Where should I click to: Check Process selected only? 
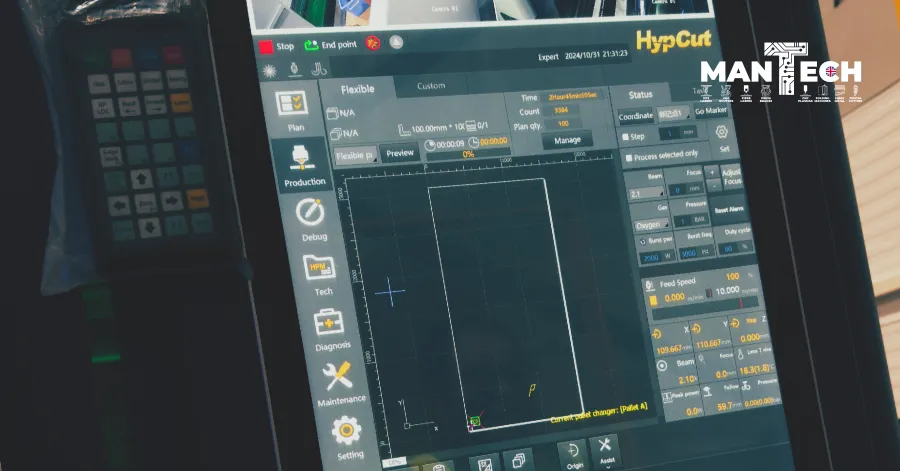tap(629, 158)
